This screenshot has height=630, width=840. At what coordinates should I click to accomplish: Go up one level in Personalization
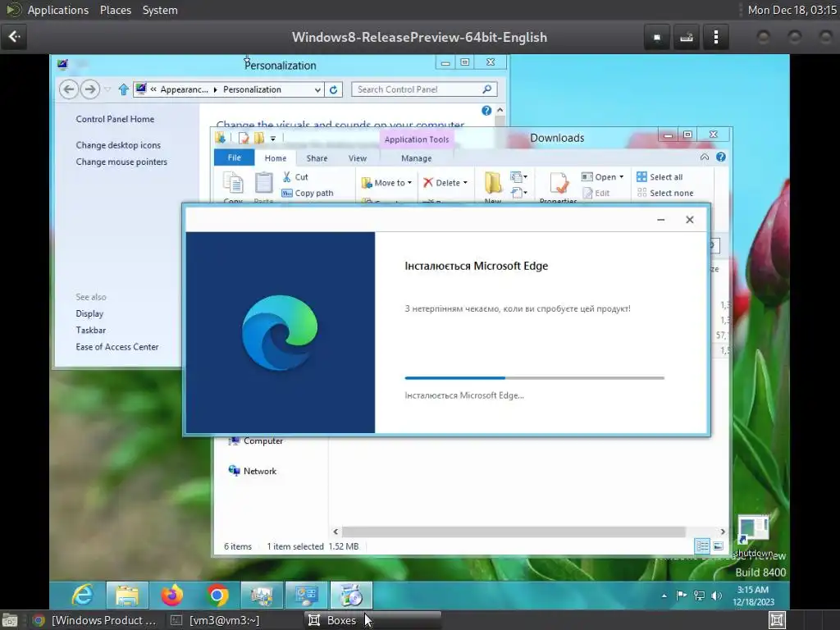[123, 89]
